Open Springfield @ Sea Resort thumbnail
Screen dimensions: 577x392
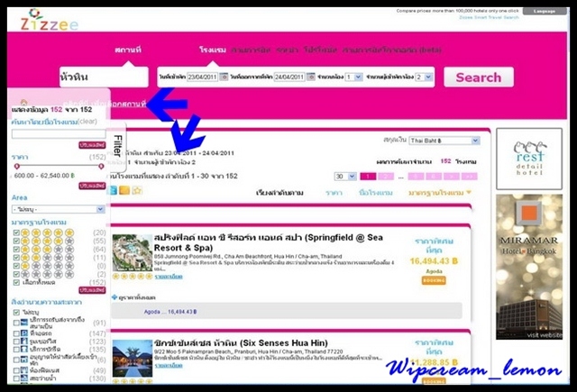[133, 253]
